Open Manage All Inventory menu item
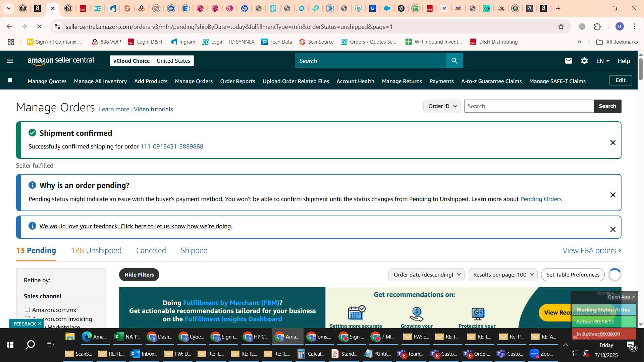This screenshot has height=362, width=644. point(100,81)
